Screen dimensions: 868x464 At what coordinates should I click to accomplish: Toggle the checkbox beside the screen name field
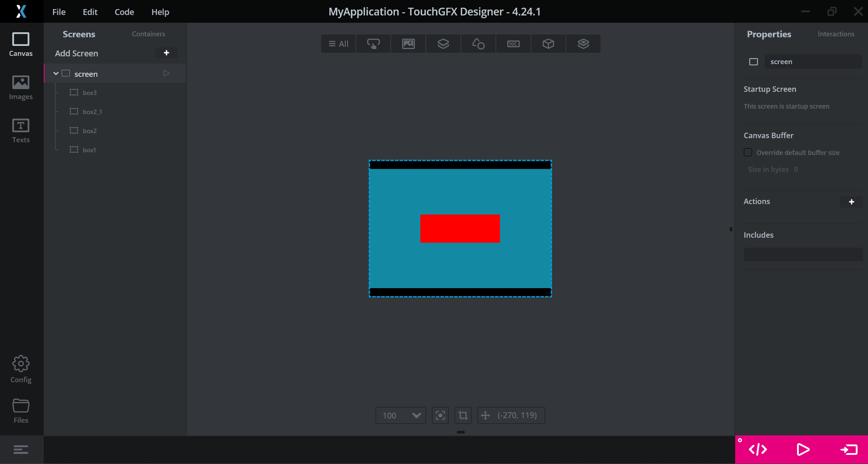point(753,62)
